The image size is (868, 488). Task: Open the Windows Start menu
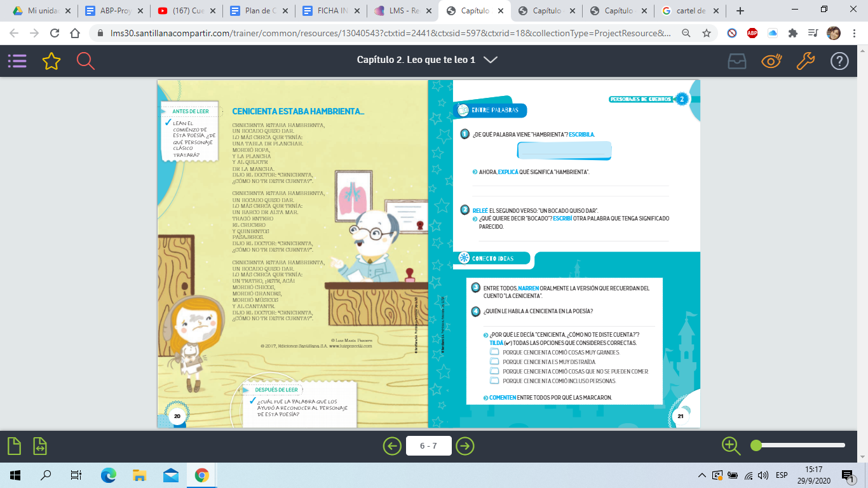[x=15, y=475]
